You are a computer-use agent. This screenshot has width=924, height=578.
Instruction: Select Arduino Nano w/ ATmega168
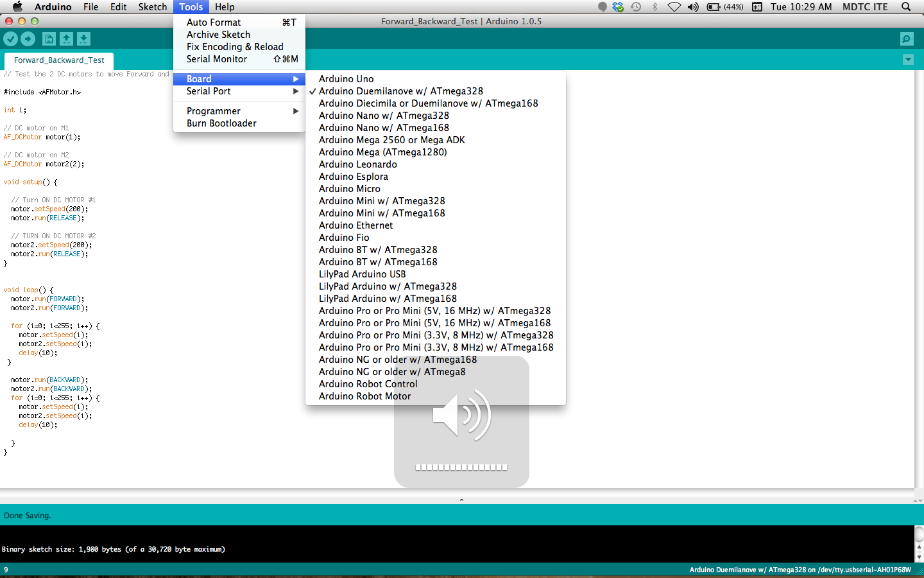point(436,128)
